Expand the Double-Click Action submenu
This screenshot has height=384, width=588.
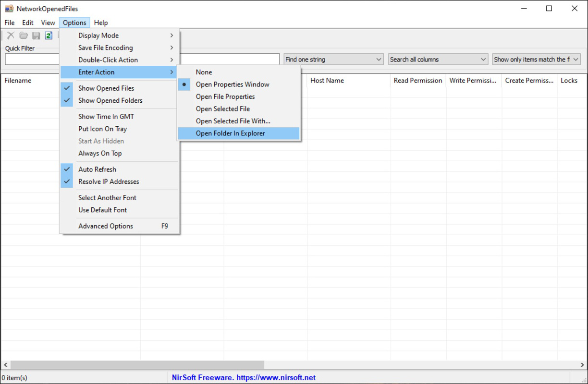click(120, 60)
